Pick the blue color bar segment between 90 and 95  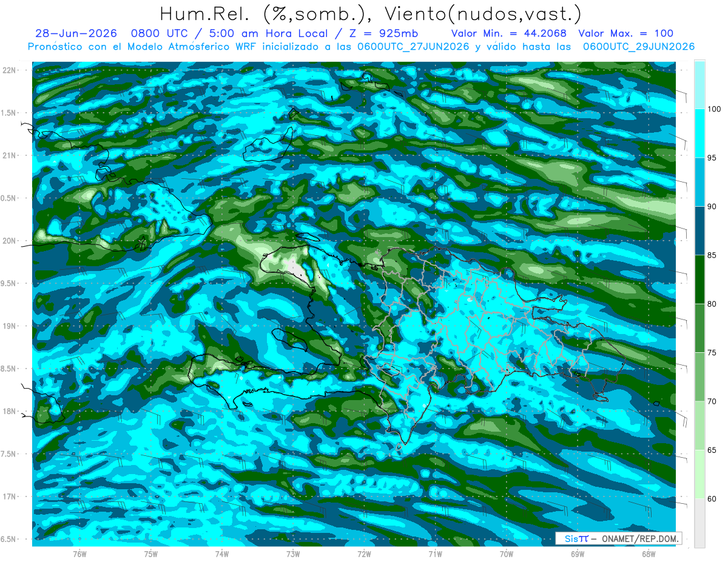point(699,182)
